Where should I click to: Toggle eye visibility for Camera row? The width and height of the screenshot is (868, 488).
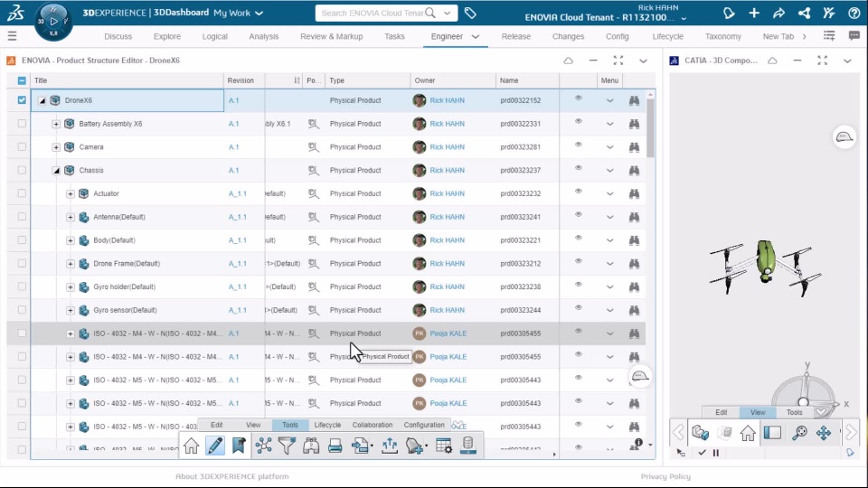[x=578, y=145]
